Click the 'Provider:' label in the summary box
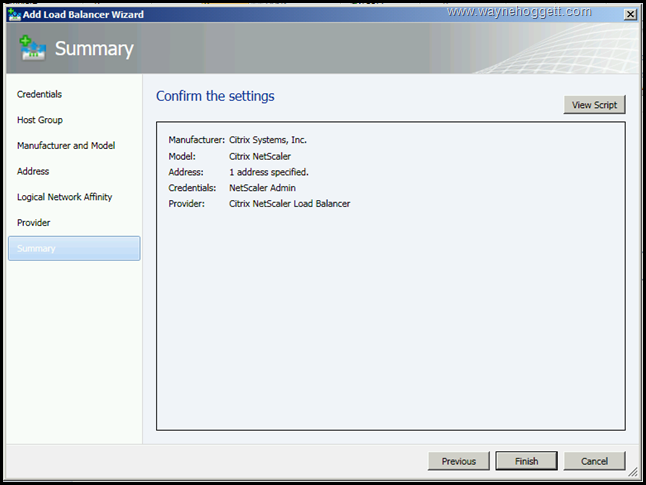Screen dimensions: 646x485 (186, 204)
